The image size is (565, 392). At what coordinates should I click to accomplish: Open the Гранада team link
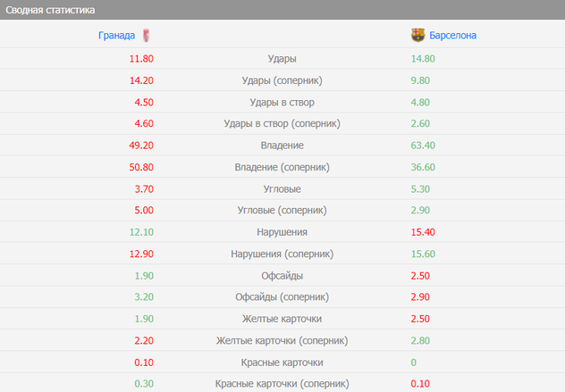point(116,36)
